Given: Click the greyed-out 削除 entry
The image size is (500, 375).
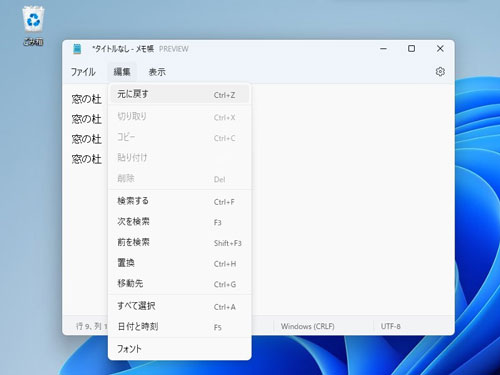Looking at the screenshot, I should point(180,179).
